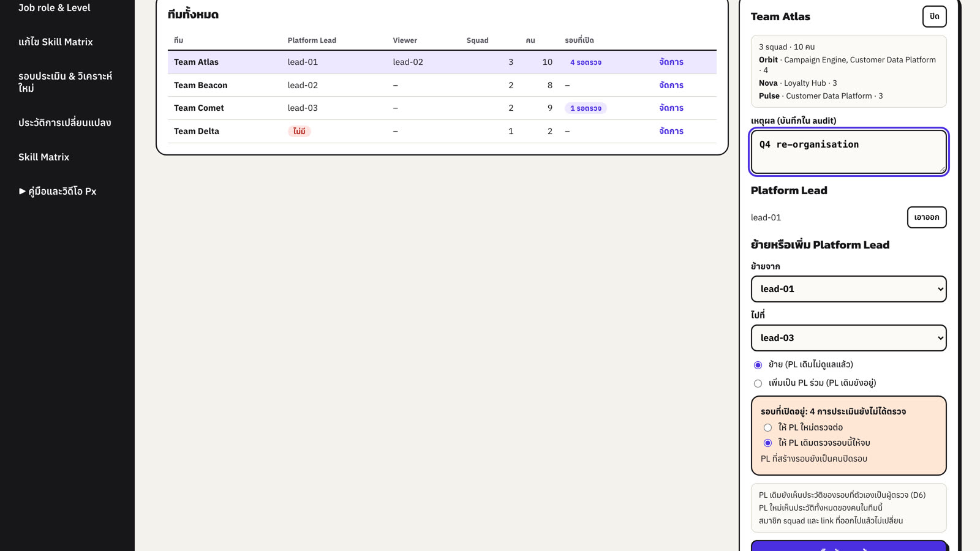Image resolution: width=980 pixels, height=551 pixels.
Task: Click Platform Lead column header
Action: tap(312, 40)
